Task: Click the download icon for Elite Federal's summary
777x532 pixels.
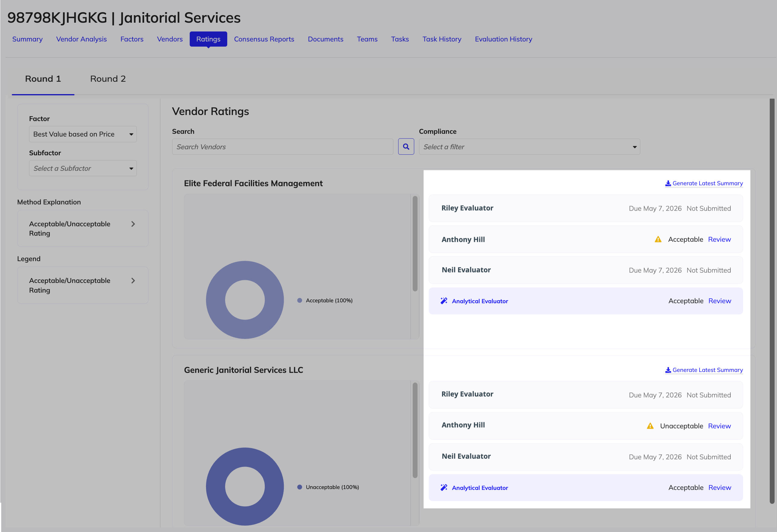Action: click(668, 183)
